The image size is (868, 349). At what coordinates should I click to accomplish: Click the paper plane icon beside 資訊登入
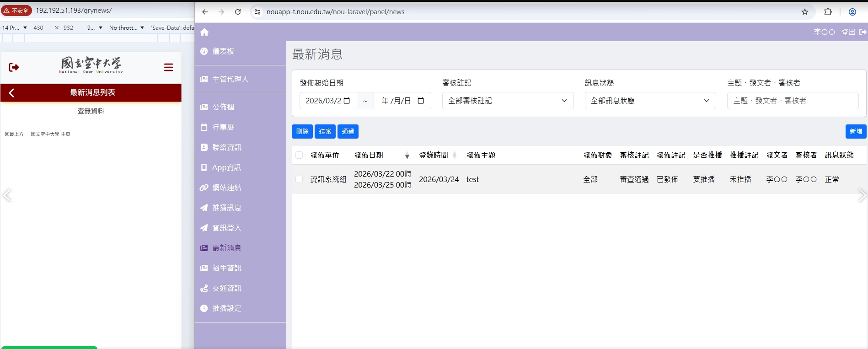204,228
